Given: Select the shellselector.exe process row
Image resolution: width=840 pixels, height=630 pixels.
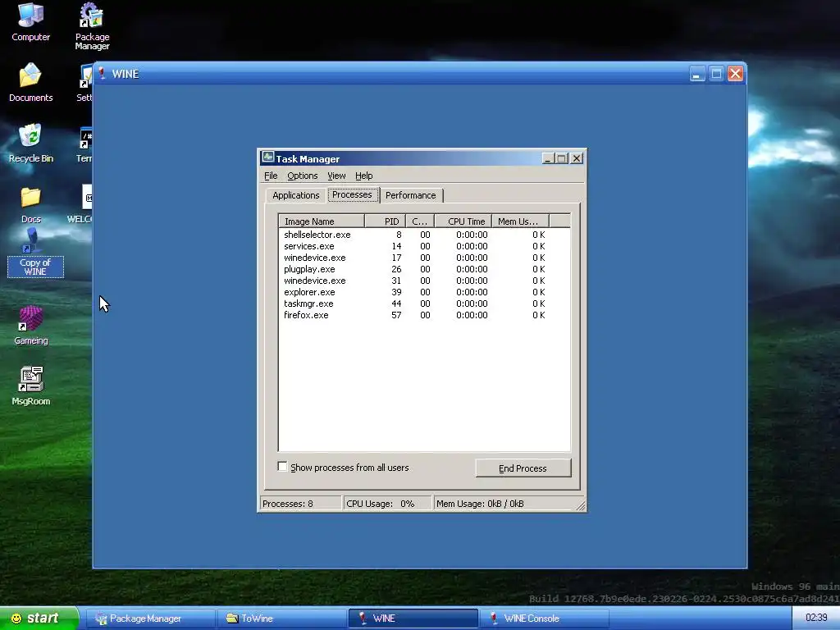Looking at the screenshot, I should (x=424, y=235).
